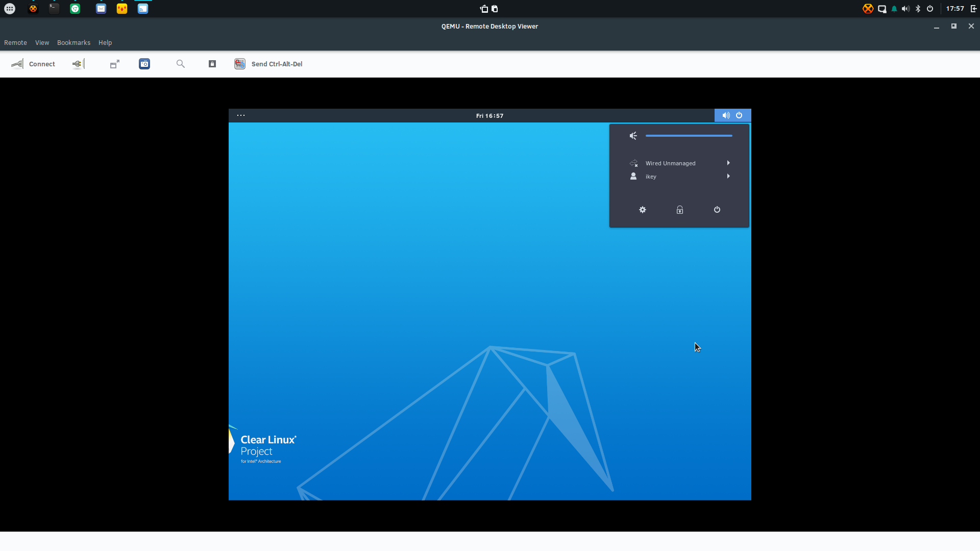This screenshot has width=980, height=551.
Task: Open the applications grid in top panel
Action: tap(10, 9)
